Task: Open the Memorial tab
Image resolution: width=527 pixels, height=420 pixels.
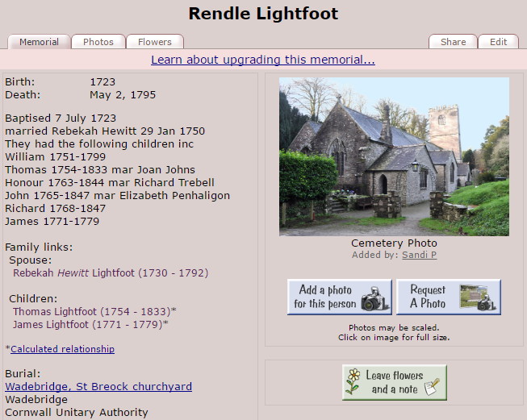Action: tap(39, 42)
